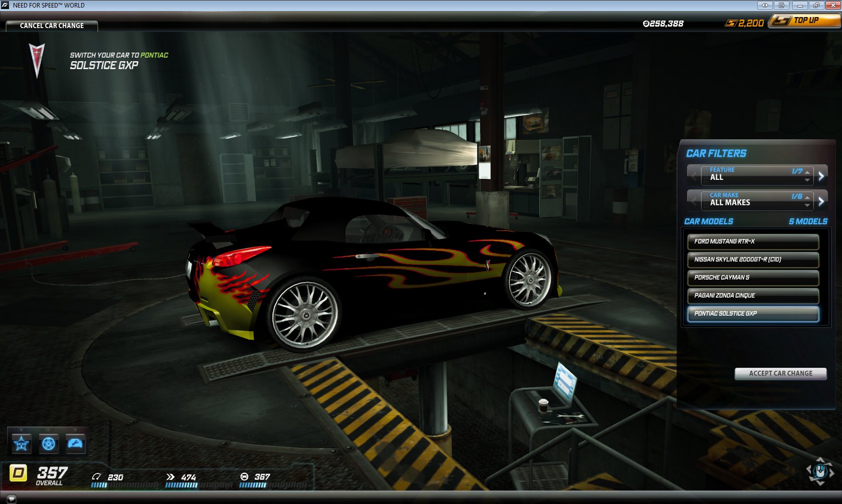Click the top speed 230 stat bar
The height and width of the screenshot is (504, 842).
pos(125,485)
